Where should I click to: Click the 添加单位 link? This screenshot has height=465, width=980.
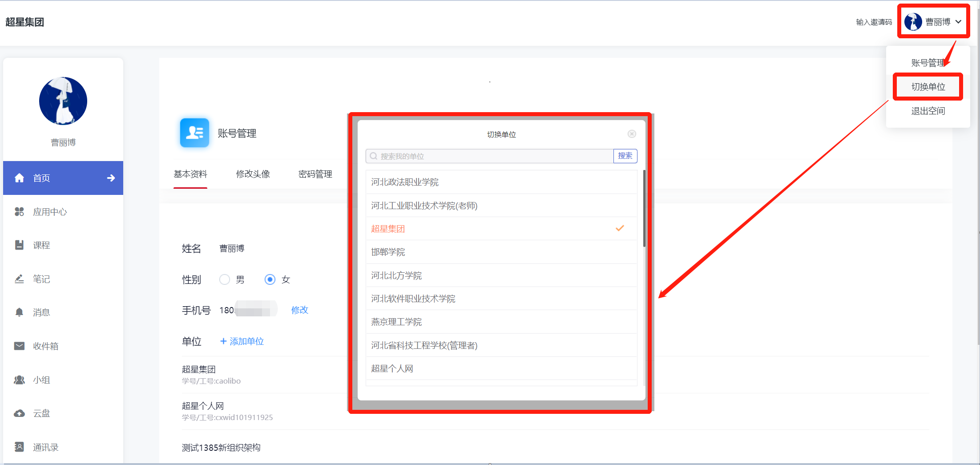242,341
